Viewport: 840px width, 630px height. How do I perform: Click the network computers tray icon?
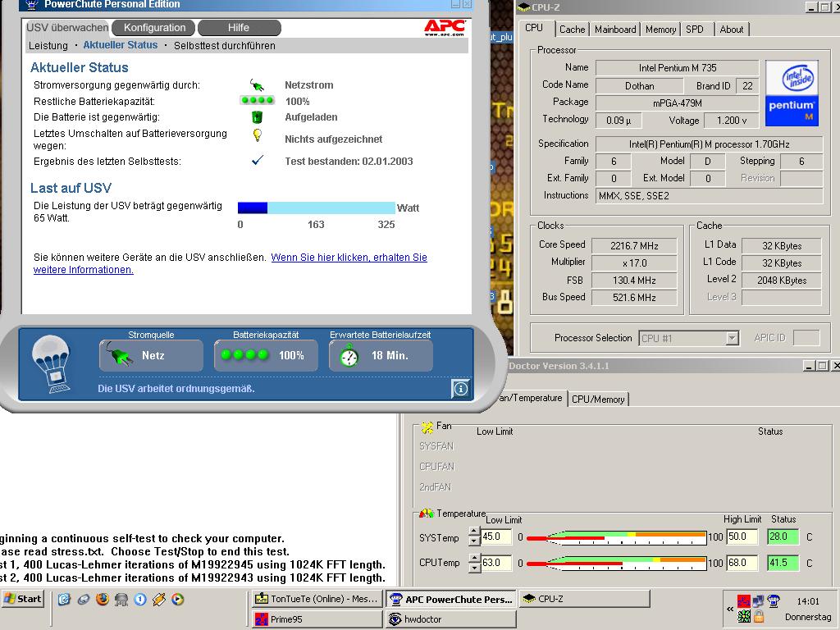[x=758, y=601]
